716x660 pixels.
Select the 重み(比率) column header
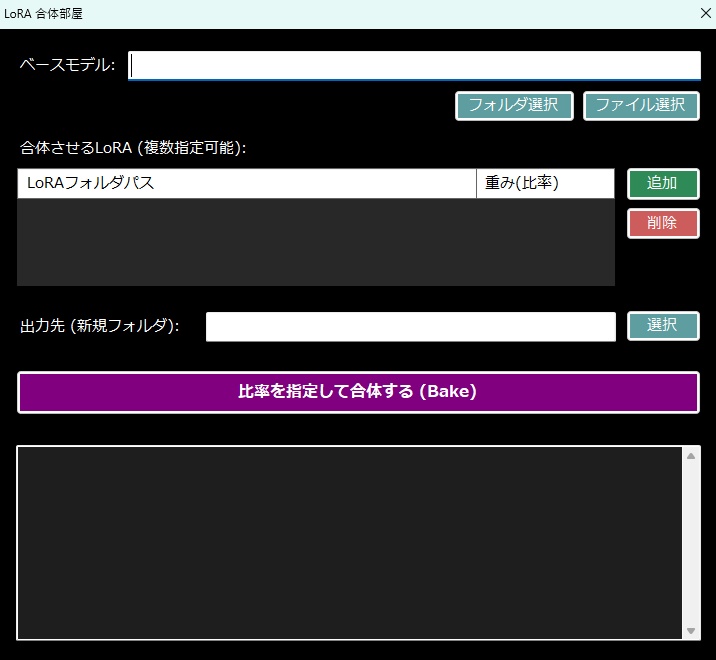[545, 184]
